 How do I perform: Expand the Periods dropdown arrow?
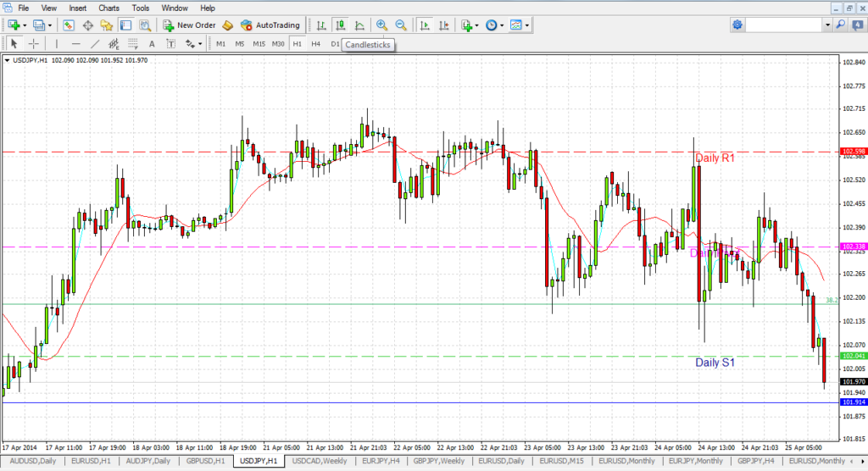pyautogui.click(x=502, y=25)
